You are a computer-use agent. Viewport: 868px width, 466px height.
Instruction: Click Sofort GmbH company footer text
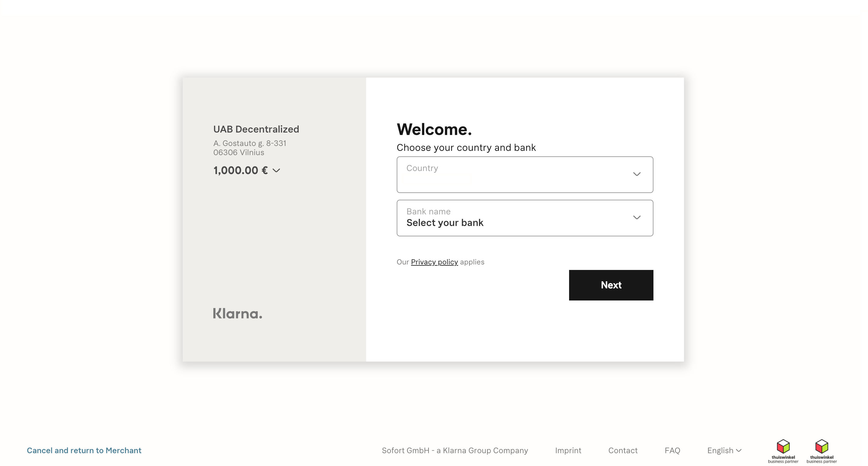[455, 450]
